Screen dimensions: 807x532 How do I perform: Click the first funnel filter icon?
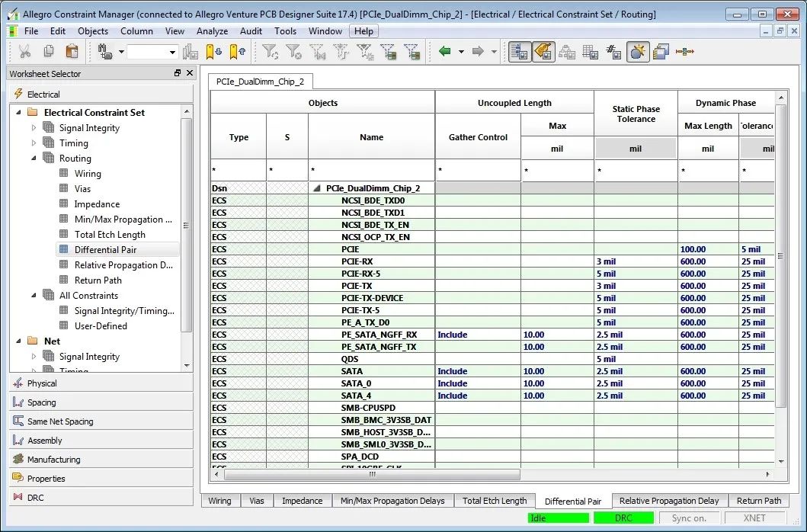[270, 52]
